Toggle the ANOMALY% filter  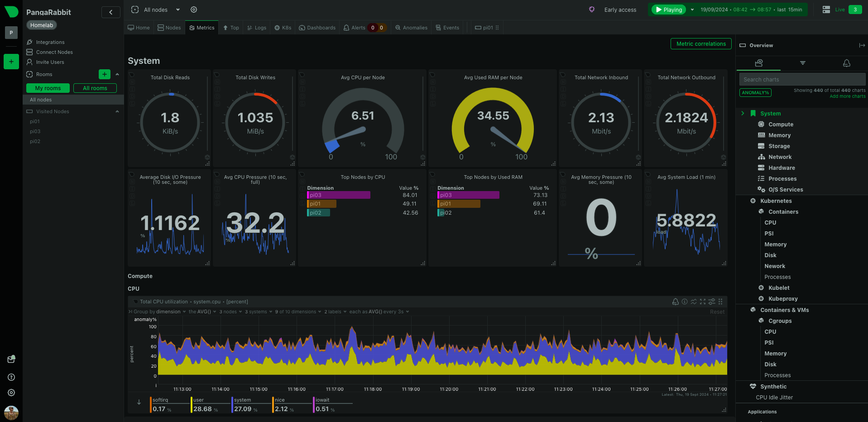tap(755, 92)
